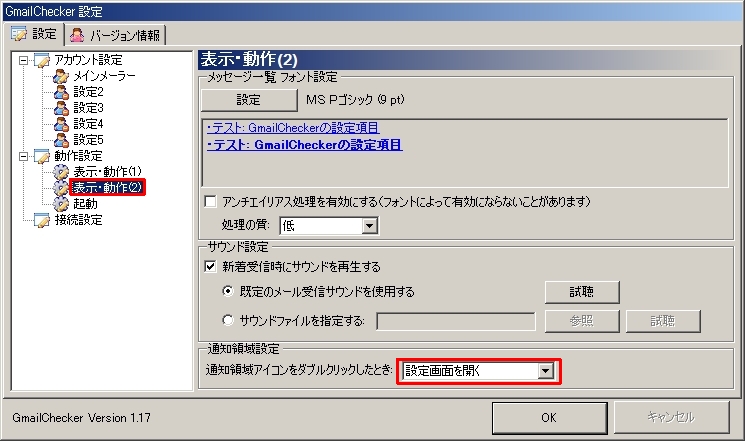Click the bold テスト preview link

305,145
